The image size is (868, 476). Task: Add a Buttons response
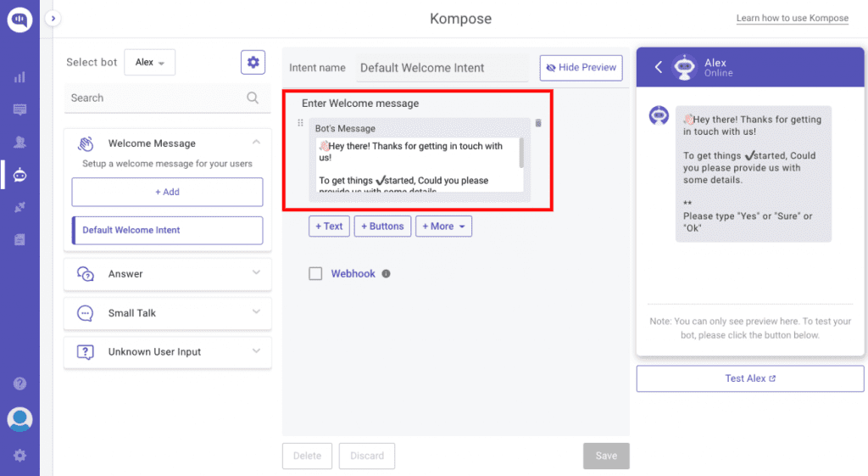tap(382, 226)
